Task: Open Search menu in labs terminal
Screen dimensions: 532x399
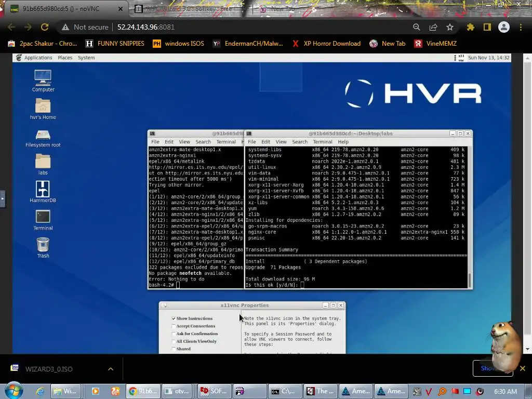Action: (300, 142)
